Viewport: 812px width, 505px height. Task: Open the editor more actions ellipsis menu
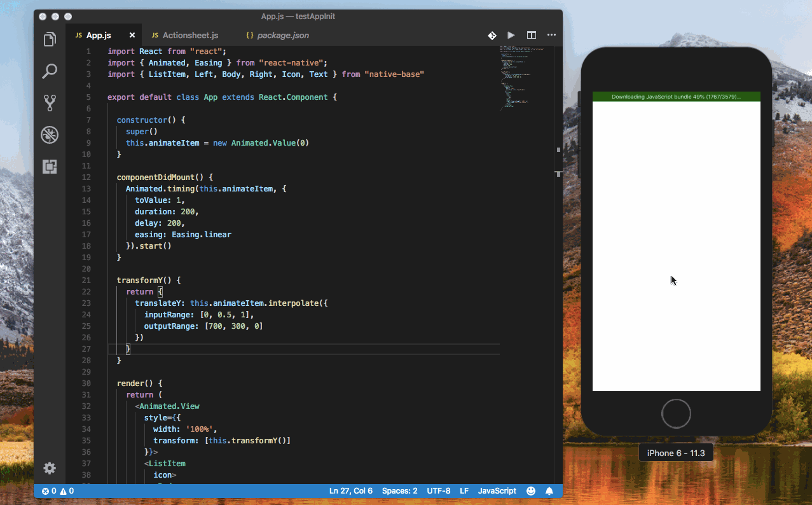(551, 36)
